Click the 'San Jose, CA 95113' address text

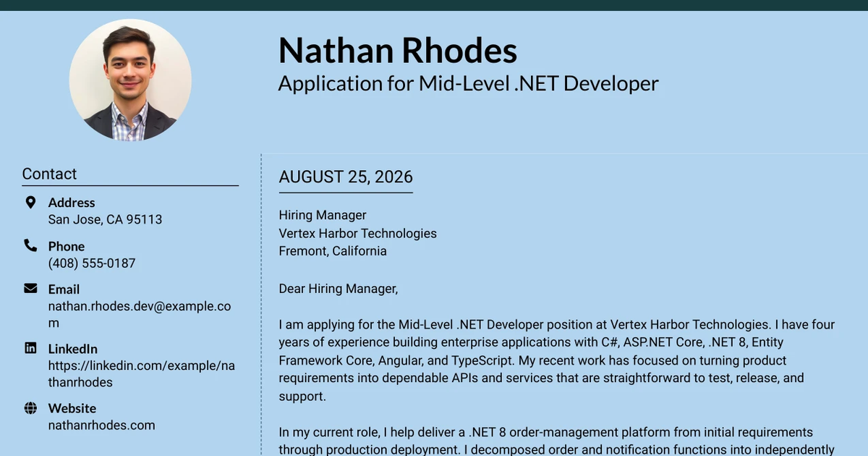click(105, 219)
